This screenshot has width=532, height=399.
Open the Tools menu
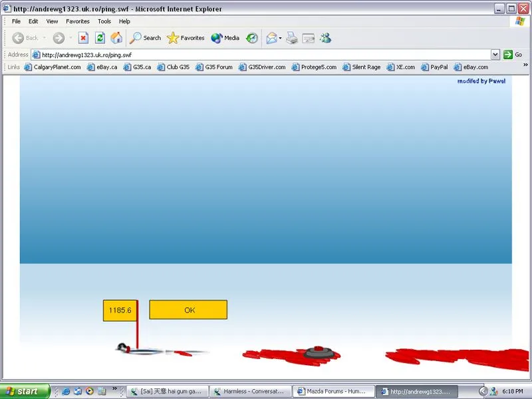click(x=104, y=21)
